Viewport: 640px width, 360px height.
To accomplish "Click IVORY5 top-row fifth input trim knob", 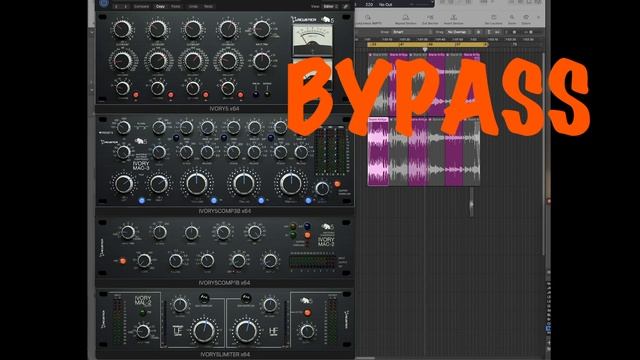I will tap(261, 29).
